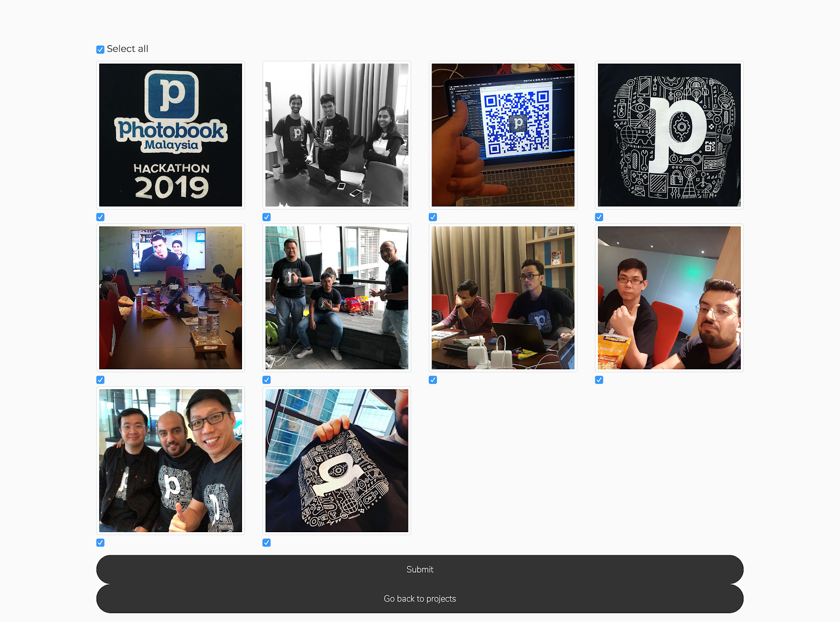This screenshot has width=840, height=622.
Task: Open the three-man thumbs-up selfie thumbnail
Action: coord(171,461)
